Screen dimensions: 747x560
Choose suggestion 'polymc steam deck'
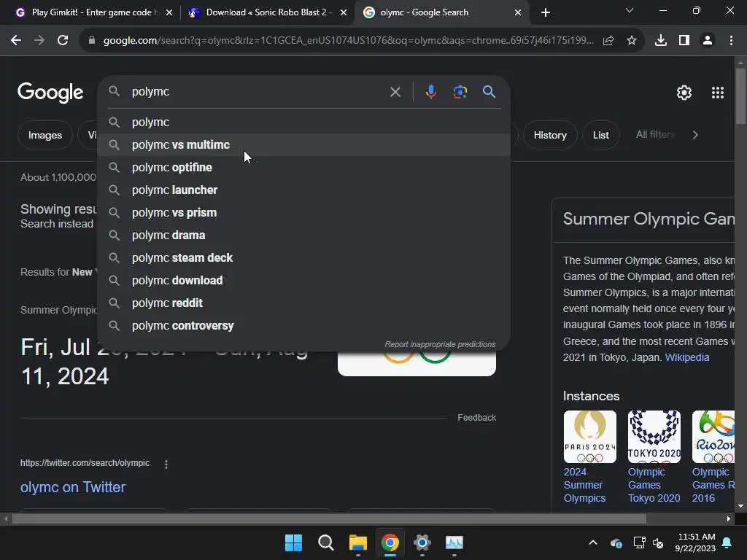pyautogui.click(x=303, y=258)
